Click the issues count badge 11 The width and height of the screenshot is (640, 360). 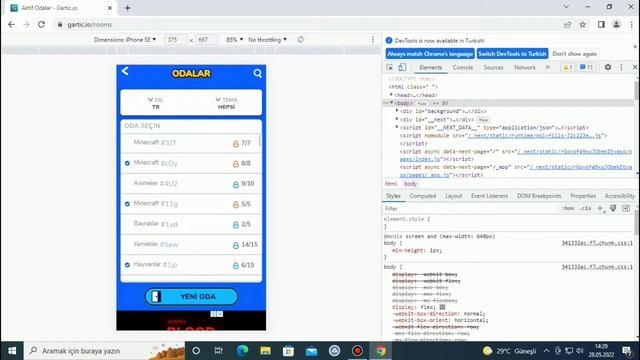point(587,67)
